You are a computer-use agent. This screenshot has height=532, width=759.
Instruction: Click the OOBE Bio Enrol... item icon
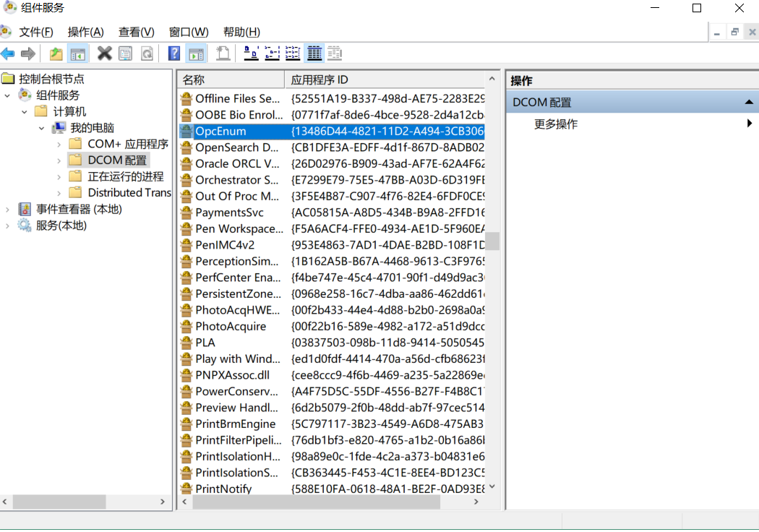coord(186,115)
